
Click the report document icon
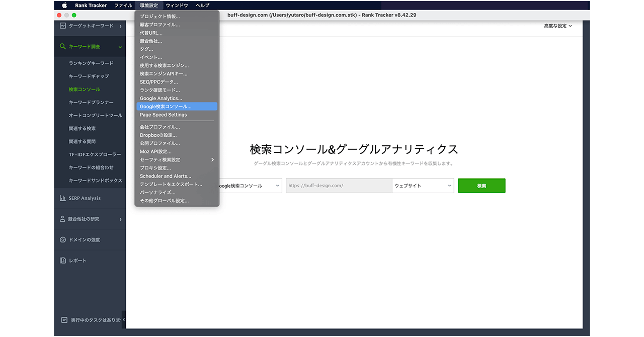[x=63, y=261]
